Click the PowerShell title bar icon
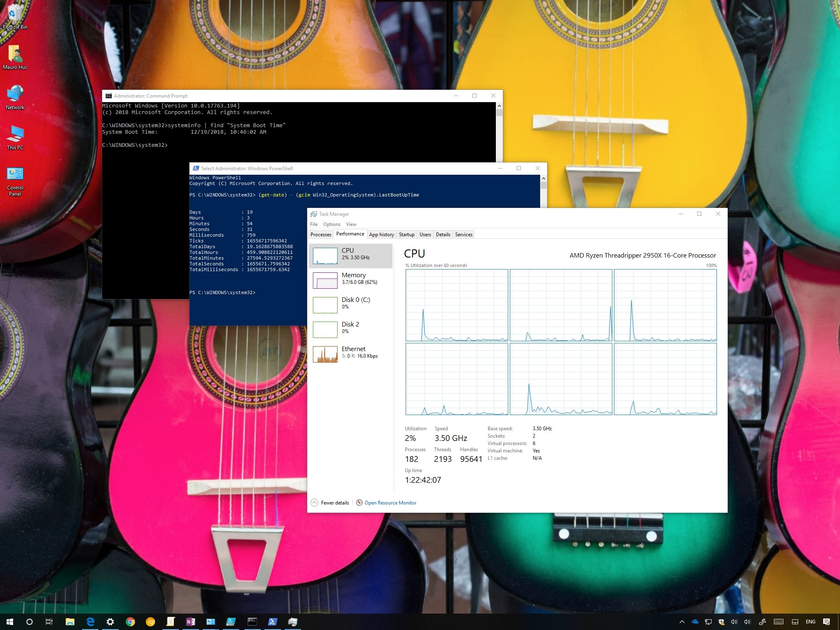Viewport: 840px width, 630px height. [x=196, y=168]
